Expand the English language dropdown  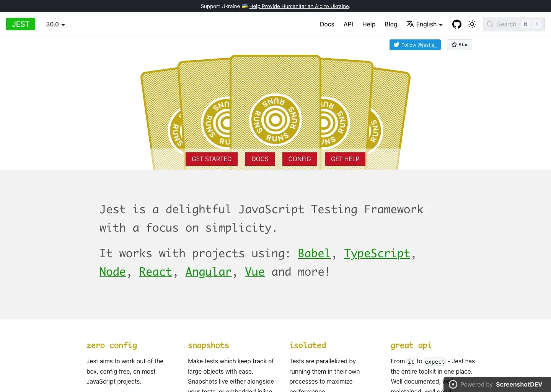[425, 24]
